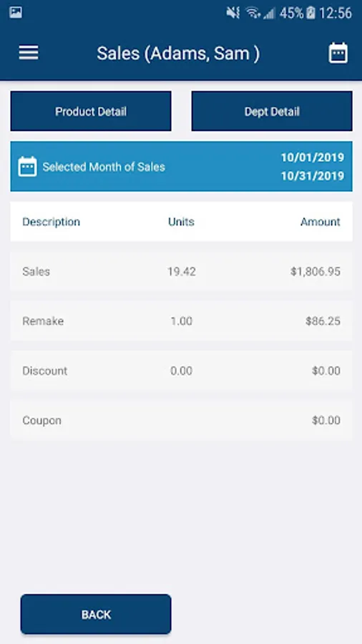Tap the cellular signal strength icon
Screen dimensions: 362x644
[269, 14]
